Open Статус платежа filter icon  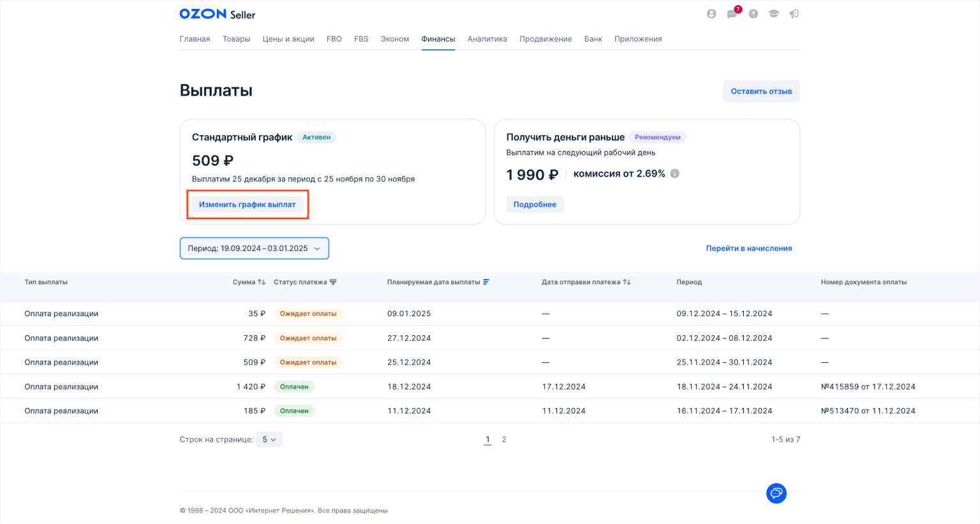coord(333,282)
